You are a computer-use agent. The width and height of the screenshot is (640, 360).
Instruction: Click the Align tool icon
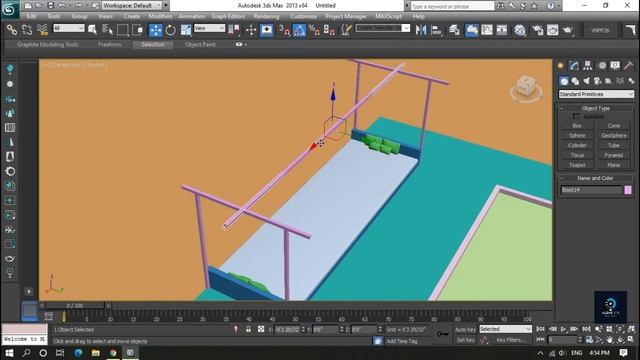436,30
